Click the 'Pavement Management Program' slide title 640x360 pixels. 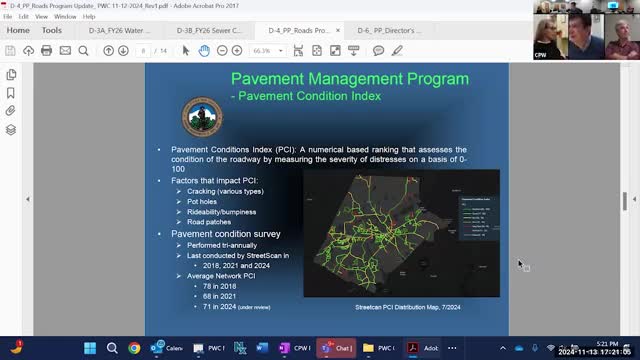click(350, 79)
